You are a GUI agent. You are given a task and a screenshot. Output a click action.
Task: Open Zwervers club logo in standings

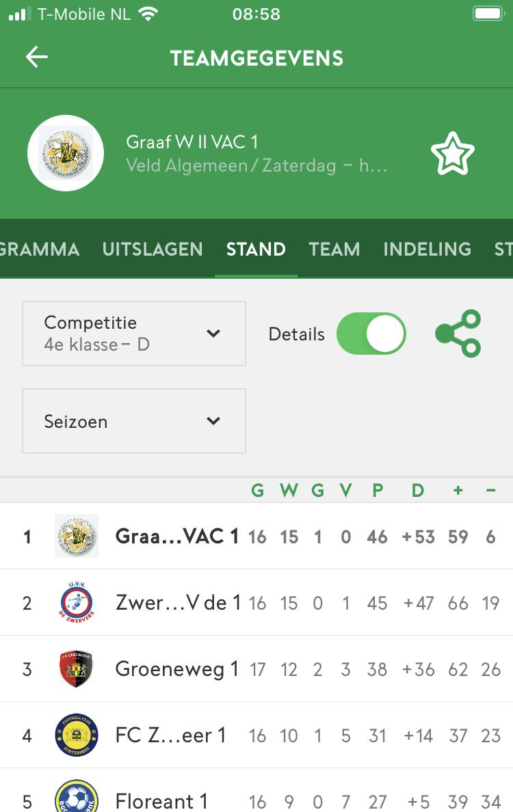[76, 602]
